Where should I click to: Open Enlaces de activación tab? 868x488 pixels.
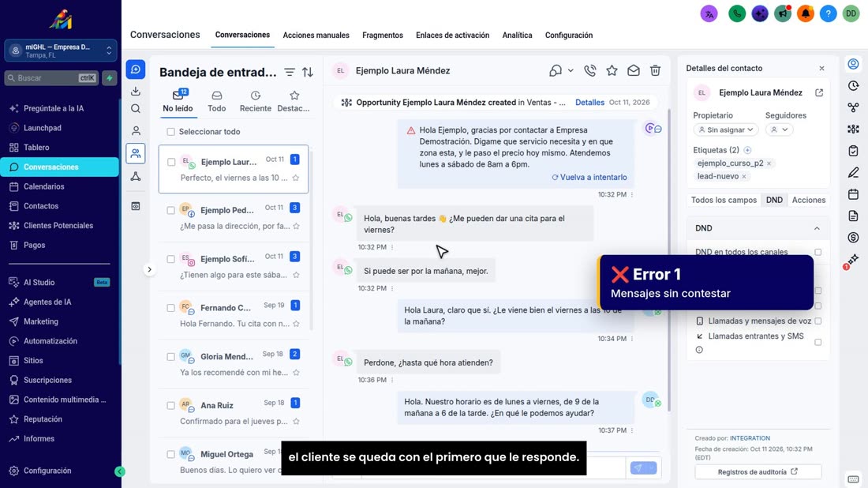tap(452, 35)
